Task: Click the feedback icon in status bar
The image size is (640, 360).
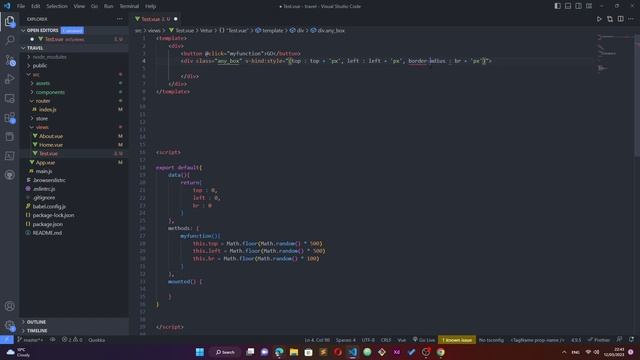Action: pyautogui.click(x=620, y=340)
